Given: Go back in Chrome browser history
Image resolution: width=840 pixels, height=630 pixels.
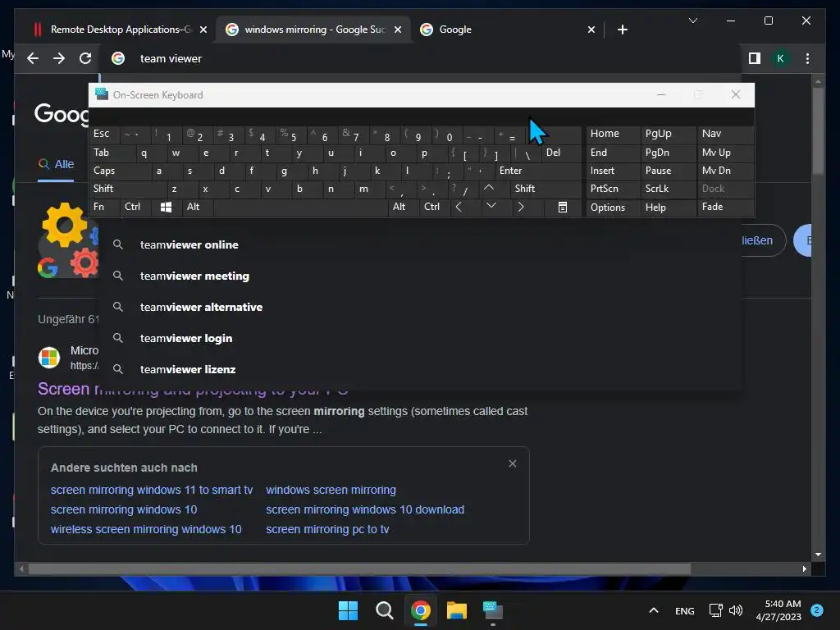Looking at the screenshot, I should (x=33, y=58).
